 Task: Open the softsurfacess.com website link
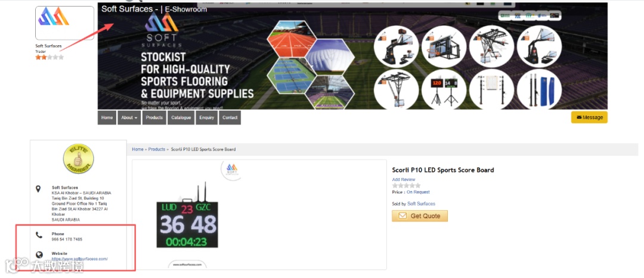coord(80,259)
